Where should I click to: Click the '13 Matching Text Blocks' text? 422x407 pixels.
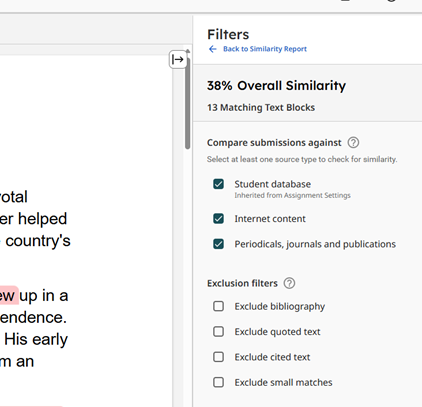261,108
